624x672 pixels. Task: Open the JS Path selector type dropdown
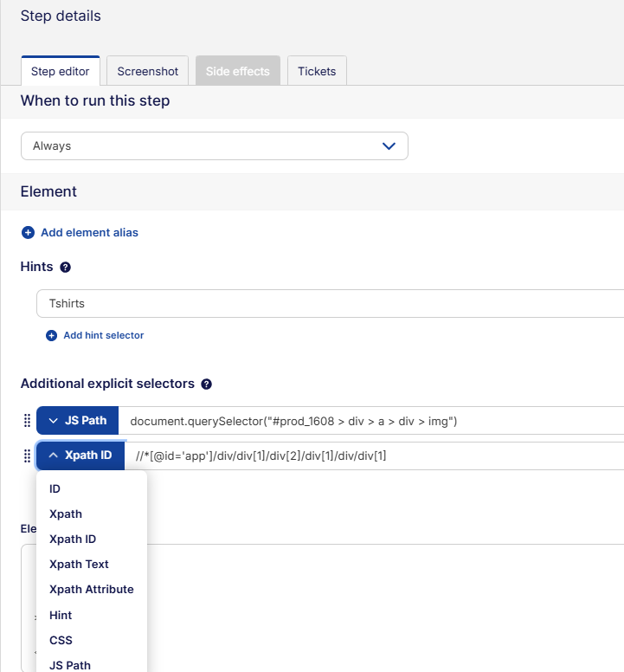[x=78, y=420]
